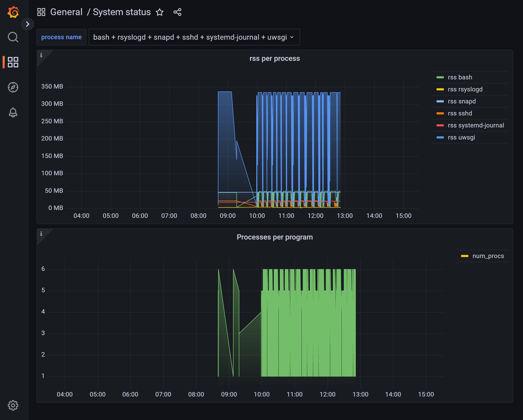
Task: Click the System status breadcrumb title
Action: tap(122, 12)
